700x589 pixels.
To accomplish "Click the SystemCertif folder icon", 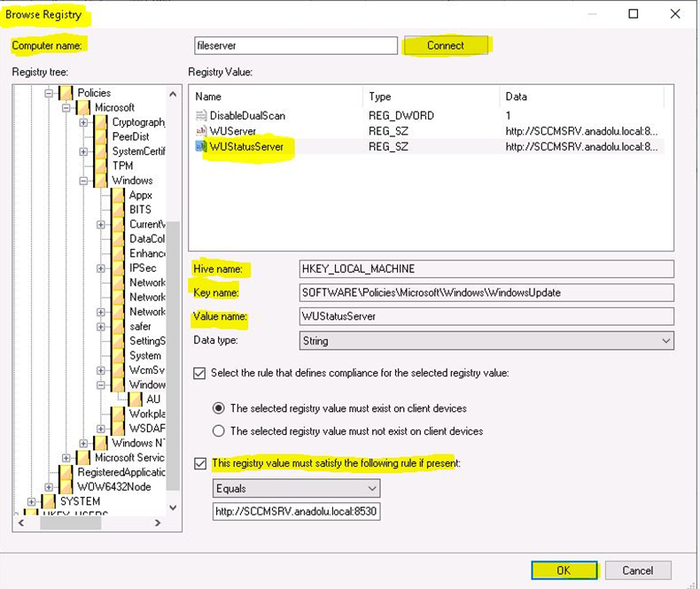I will (101, 151).
